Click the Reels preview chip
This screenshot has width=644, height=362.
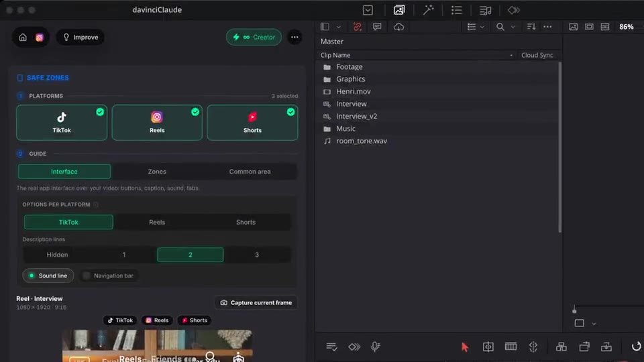tap(157, 320)
